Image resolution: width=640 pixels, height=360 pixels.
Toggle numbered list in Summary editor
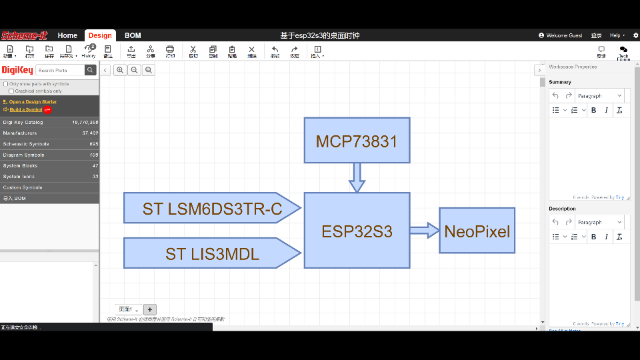[574, 110]
